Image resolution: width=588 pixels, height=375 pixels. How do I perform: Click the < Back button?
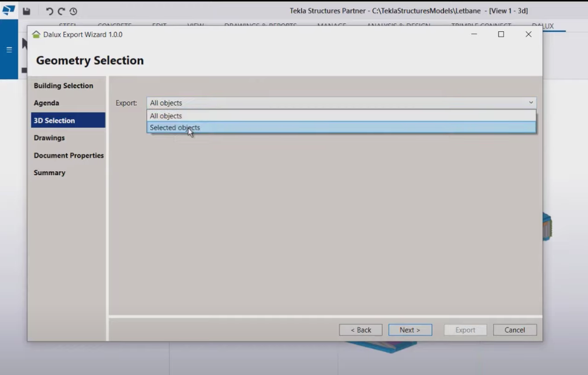pos(360,330)
